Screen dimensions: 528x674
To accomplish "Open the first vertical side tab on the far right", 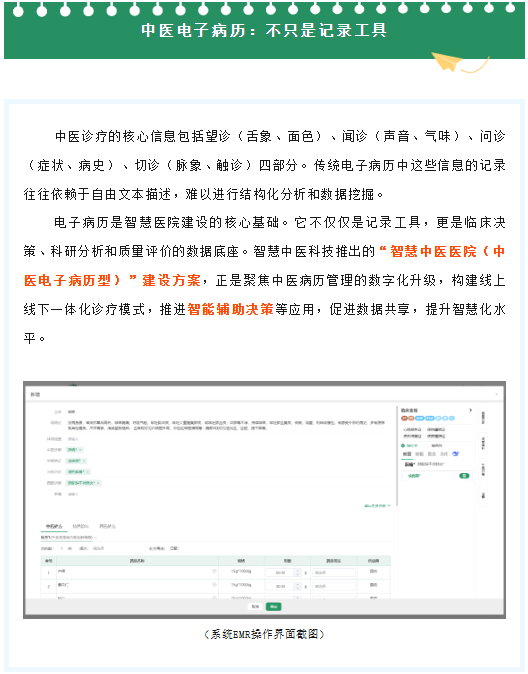I will coord(483,417).
